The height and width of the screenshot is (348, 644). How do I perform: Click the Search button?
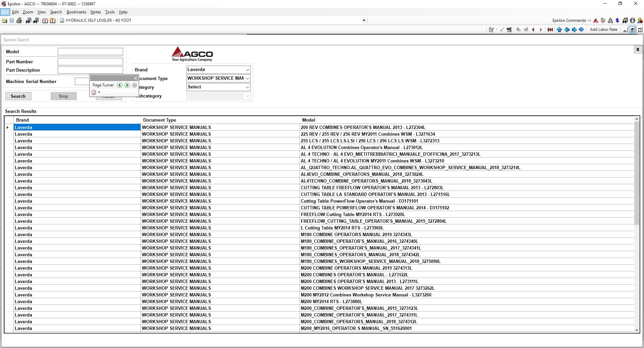click(x=18, y=96)
